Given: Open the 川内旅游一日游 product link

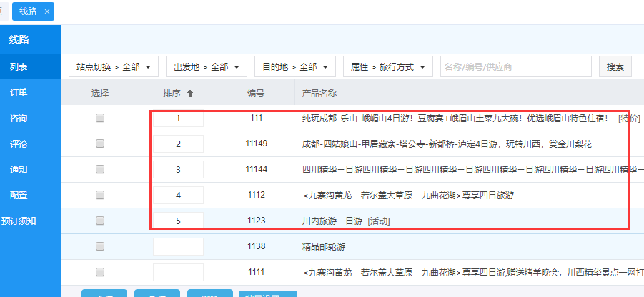Looking at the screenshot, I should [x=332, y=221].
